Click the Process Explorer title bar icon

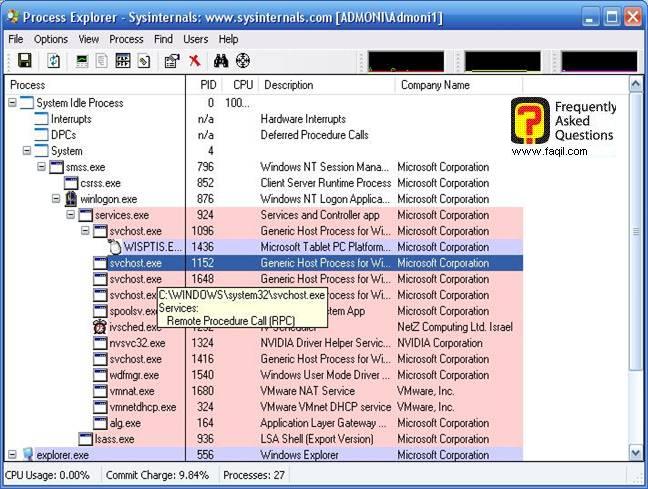[x=13, y=17]
